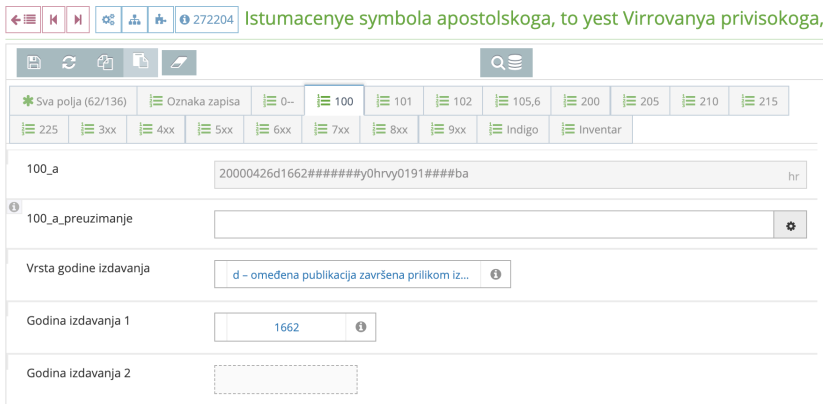Open the 4xx tab
This screenshot has width=826, height=404.
[x=156, y=130]
